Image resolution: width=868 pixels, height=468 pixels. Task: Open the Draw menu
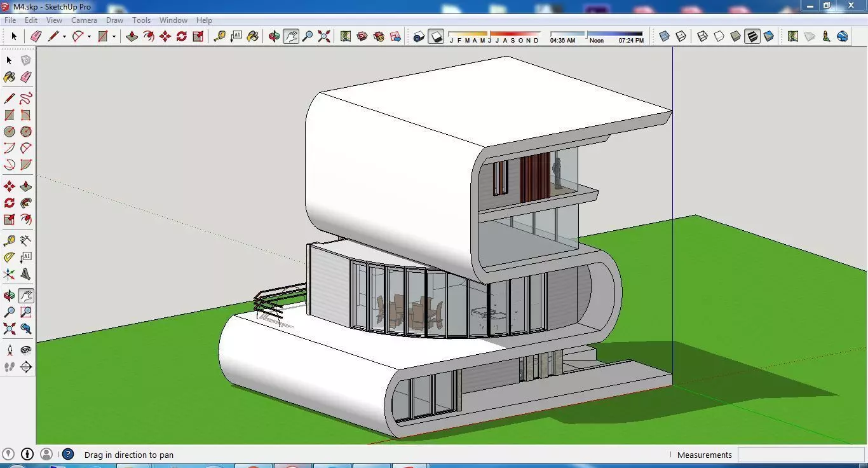(x=114, y=20)
